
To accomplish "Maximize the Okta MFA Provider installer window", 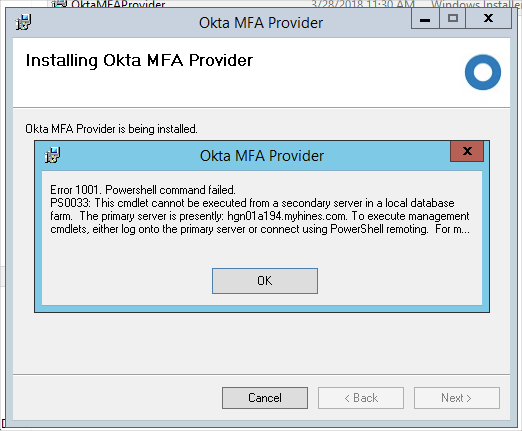I will point(452,19).
